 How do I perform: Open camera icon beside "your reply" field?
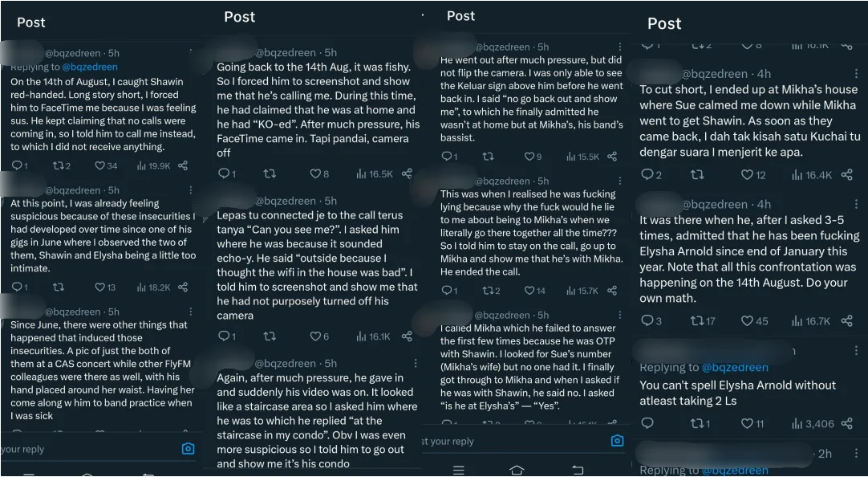(188, 449)
